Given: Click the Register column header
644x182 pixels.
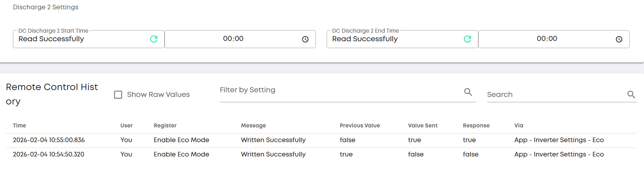Looking at the screenshot, I should tap(165, 126).
